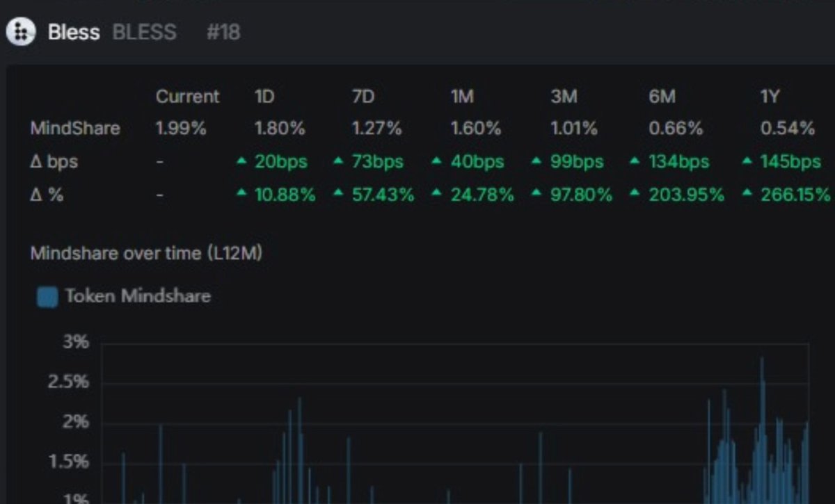Click the 20bps change value
The image size is (835, 504).
[x=280, y=162]
